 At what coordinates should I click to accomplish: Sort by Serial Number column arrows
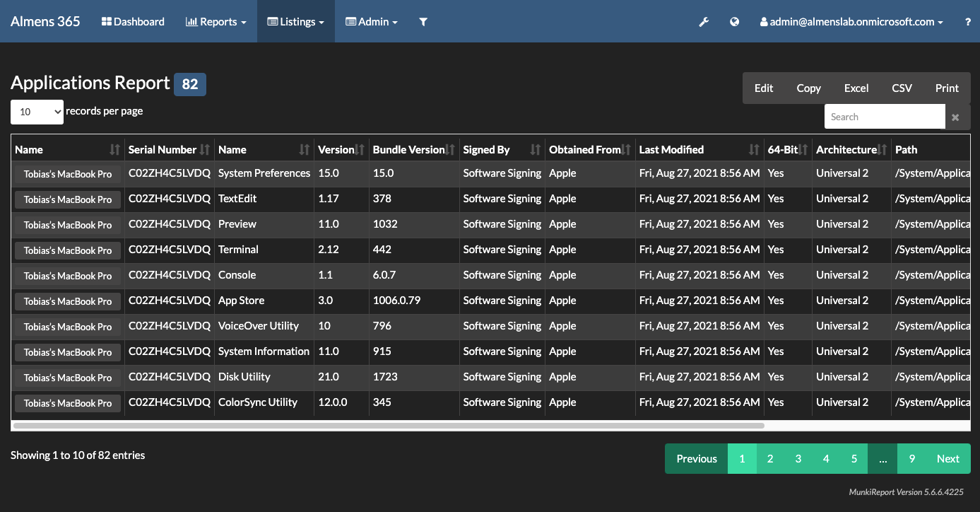pyautogui.click(x=205, y=150)
